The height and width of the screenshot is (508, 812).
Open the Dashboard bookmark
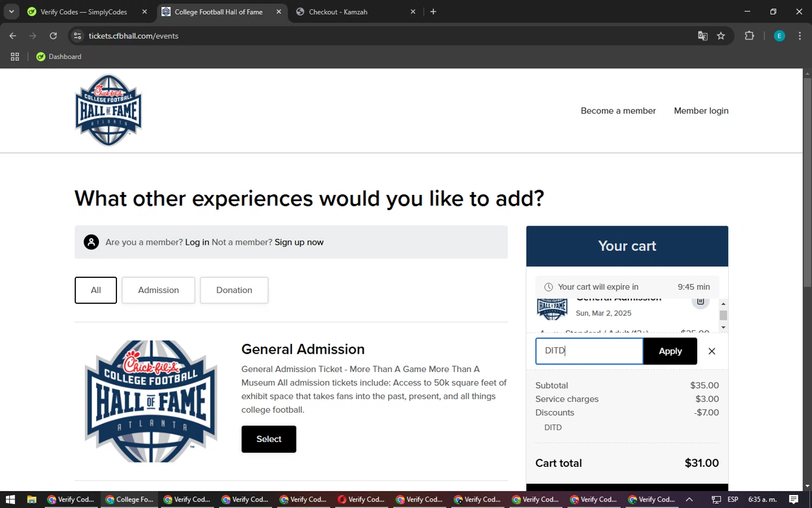coord(58,56)
